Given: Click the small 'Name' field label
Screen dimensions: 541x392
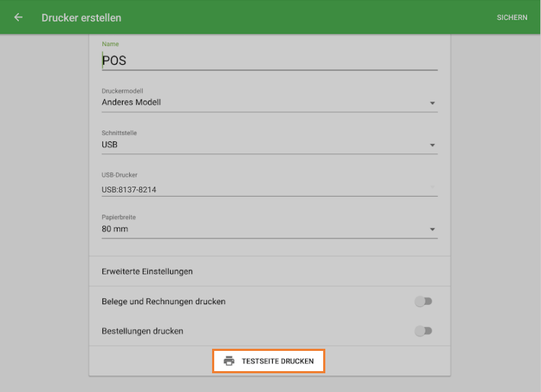Looking at the screenshot, I should tap(110, 44).
